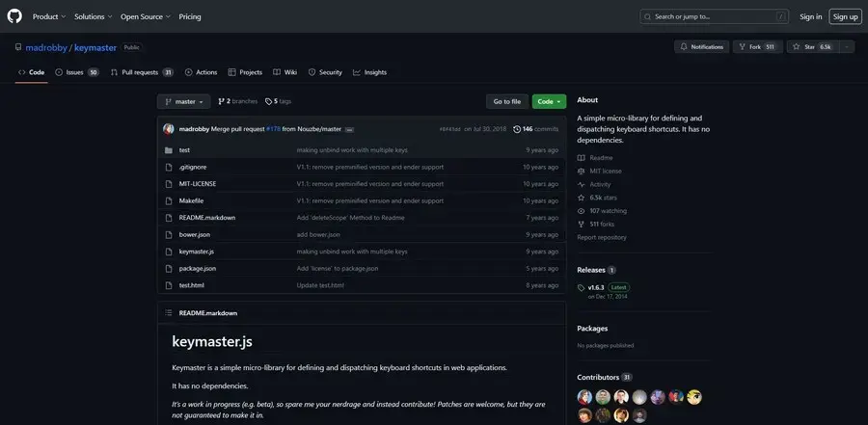Open pull request #178 link
Viewport: 868px width, 425px height.
pyautogui.click(x=274, y=129)
